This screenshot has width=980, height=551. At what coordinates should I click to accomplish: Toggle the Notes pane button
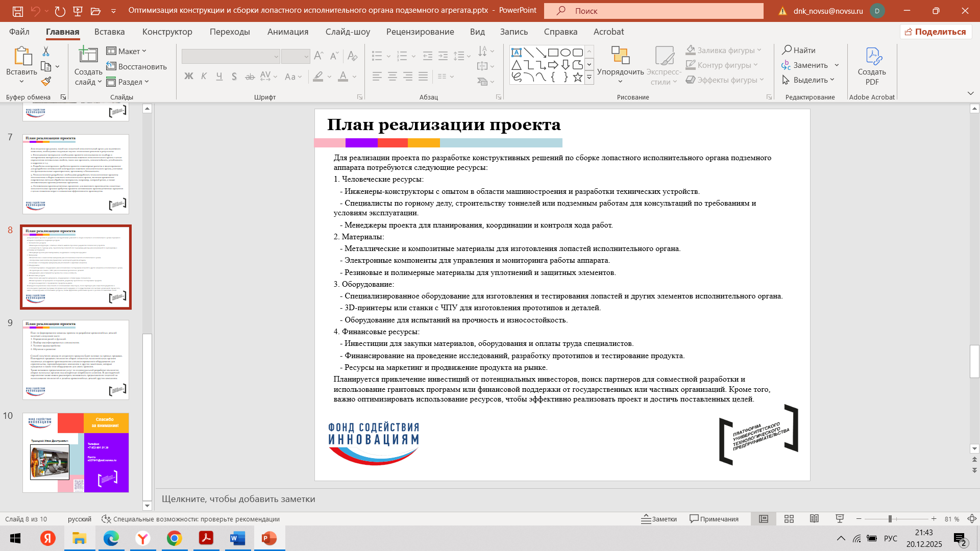point(659,519)
